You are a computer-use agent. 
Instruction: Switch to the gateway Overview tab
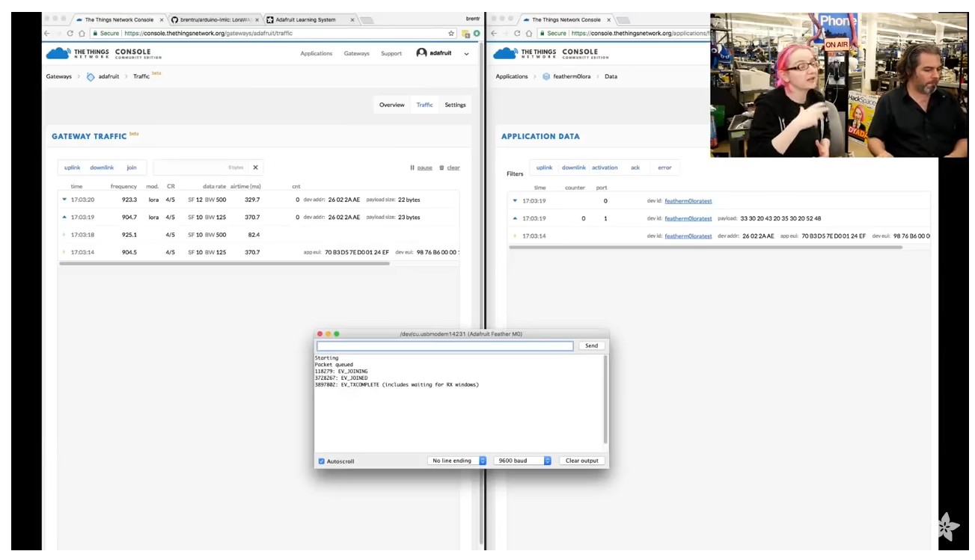click(391, 105)
